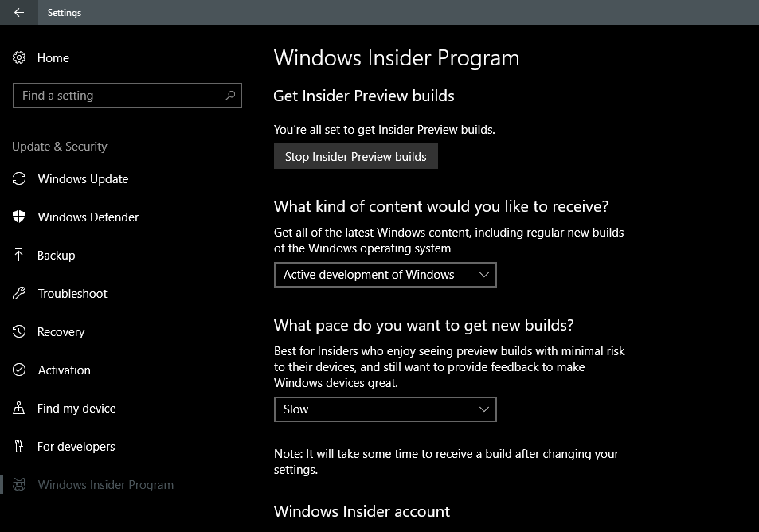Click "What kind of content" heading

(x=441, y=207)
